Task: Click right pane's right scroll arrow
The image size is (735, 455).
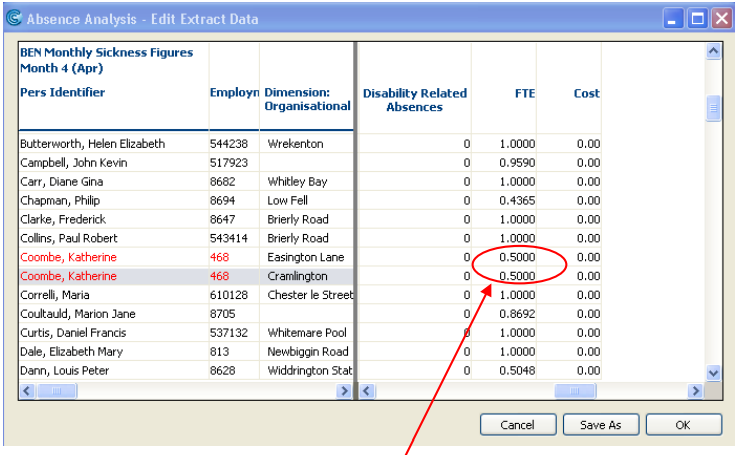Action: (695, 391)
